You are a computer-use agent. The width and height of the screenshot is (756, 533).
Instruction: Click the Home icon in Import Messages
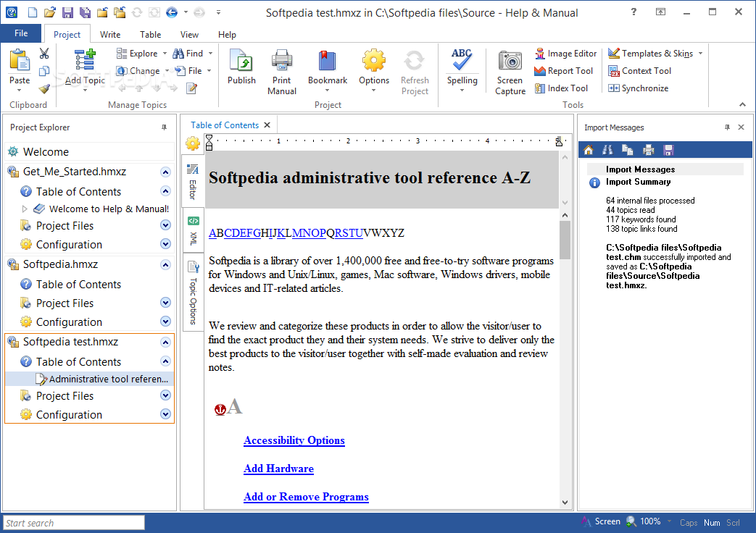pyautogui.click(x=589, y=150)
